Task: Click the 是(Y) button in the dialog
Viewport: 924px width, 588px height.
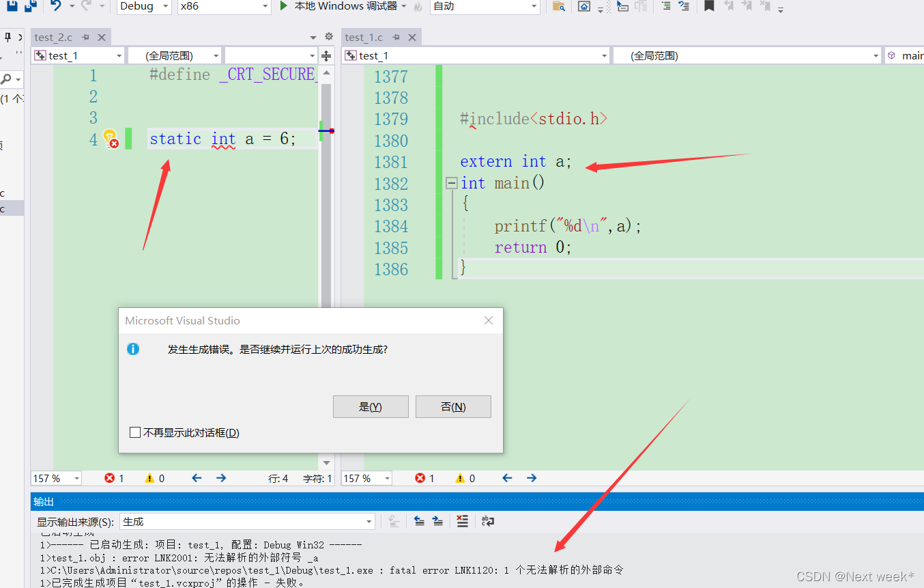Action: (371, 406)
